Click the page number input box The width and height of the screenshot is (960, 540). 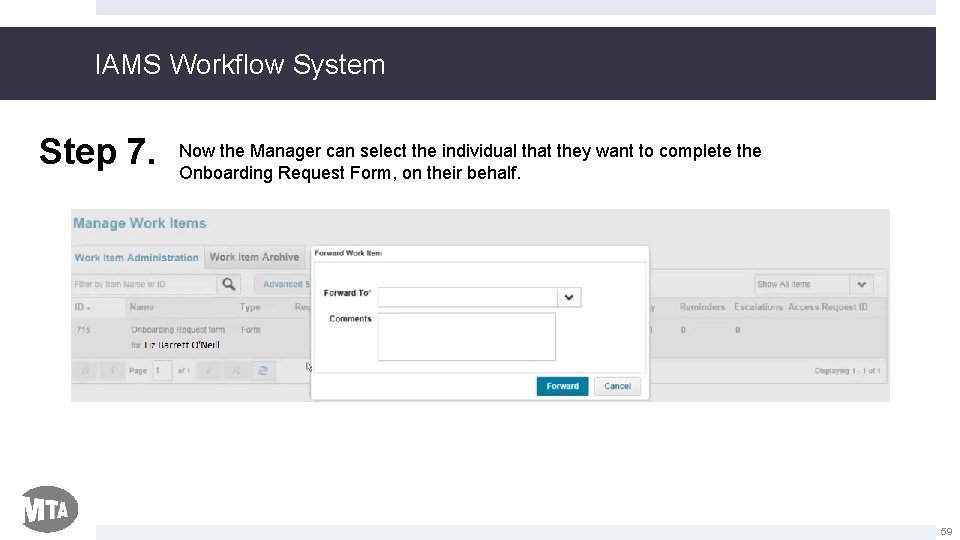coord(162,370)
